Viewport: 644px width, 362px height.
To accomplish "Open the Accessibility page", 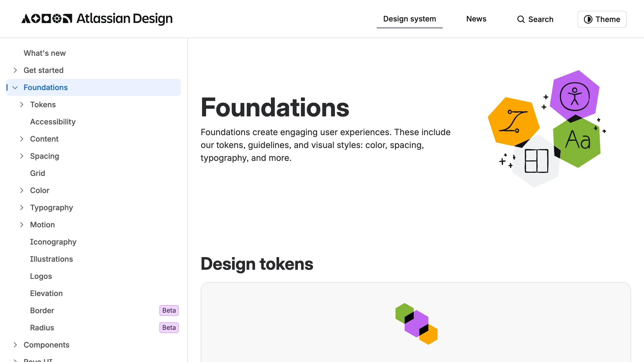I will coord(53,122).
